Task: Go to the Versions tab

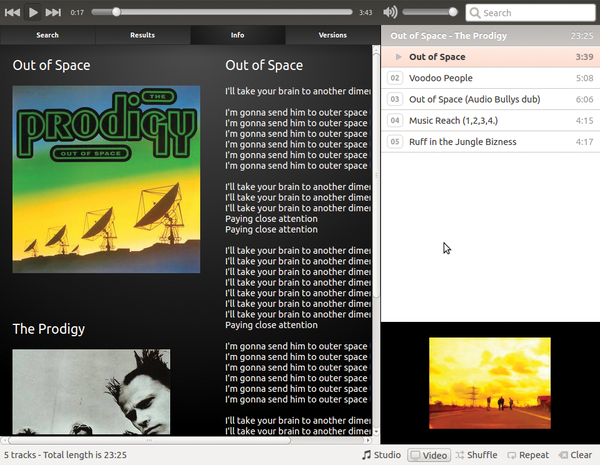Action: point(333,35)
